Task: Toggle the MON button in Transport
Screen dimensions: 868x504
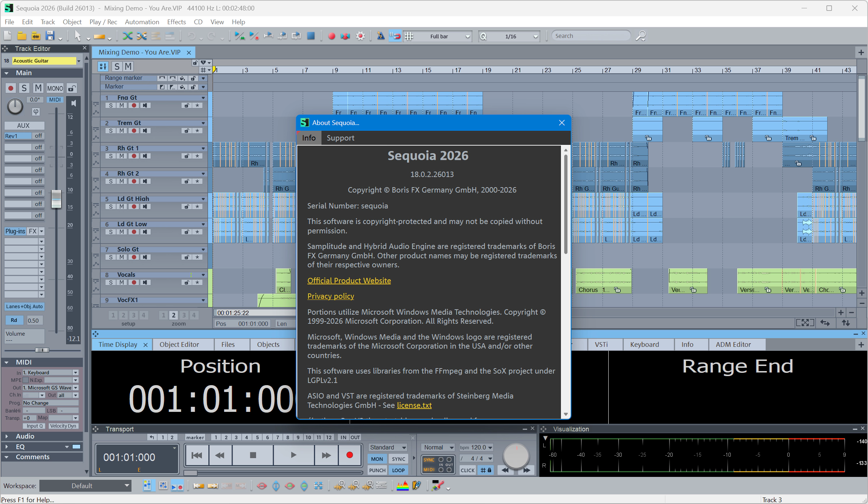Action: pos(377,459)
